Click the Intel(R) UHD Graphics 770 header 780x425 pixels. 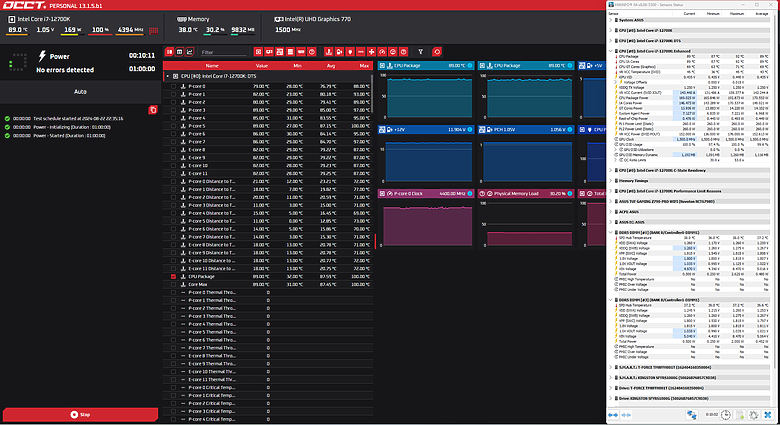317,19
